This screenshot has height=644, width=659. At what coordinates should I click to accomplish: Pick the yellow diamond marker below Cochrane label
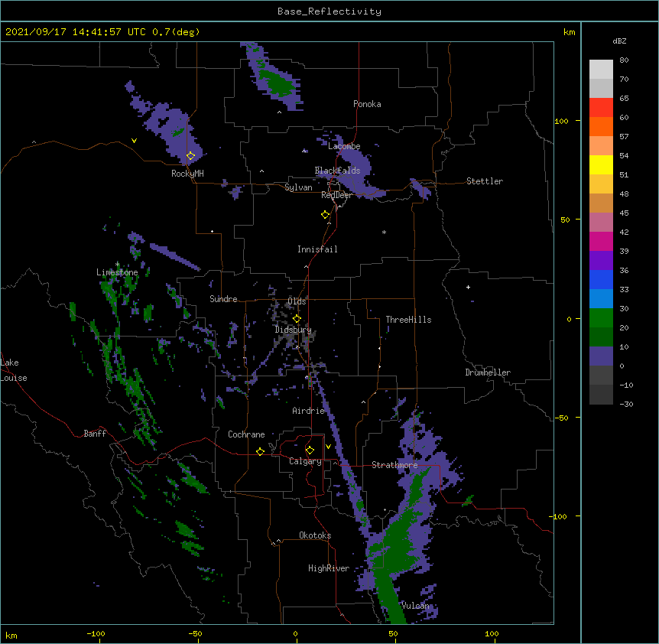(x=260, y=451)
